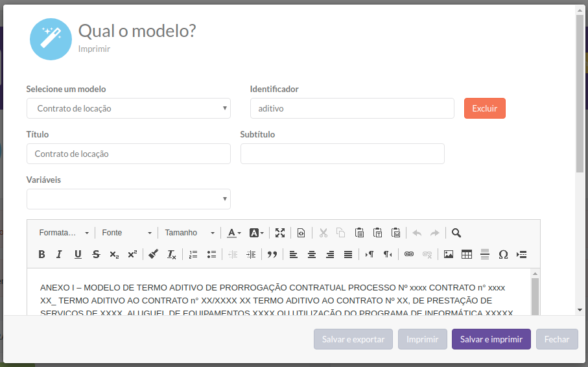Insert a special character with Omega icon
Image resolution: width=588 pixels, height=367 pixels.
503,254
